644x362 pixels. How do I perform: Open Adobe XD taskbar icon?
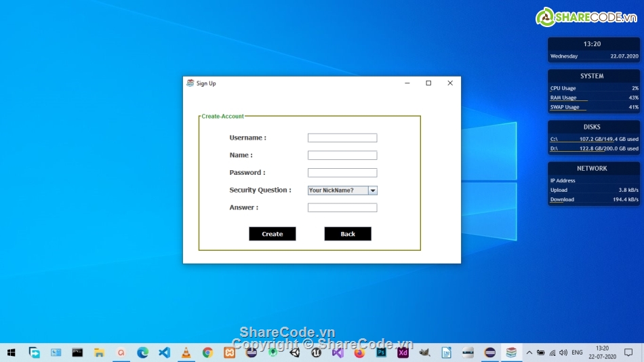[403, 353]
